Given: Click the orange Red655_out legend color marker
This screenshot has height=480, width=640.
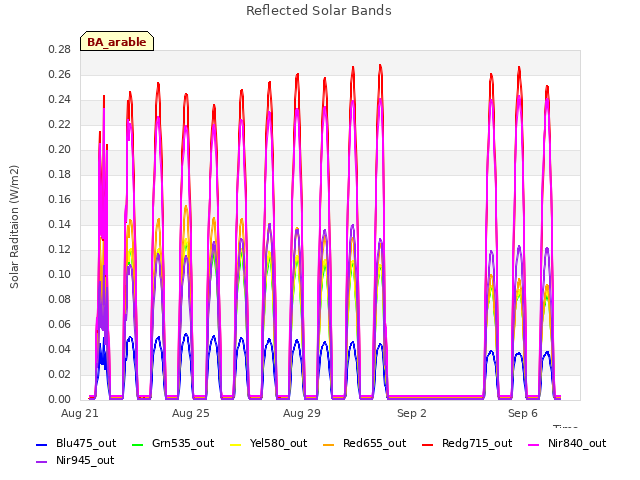Looking at the screenshot, I should [329, 444].
